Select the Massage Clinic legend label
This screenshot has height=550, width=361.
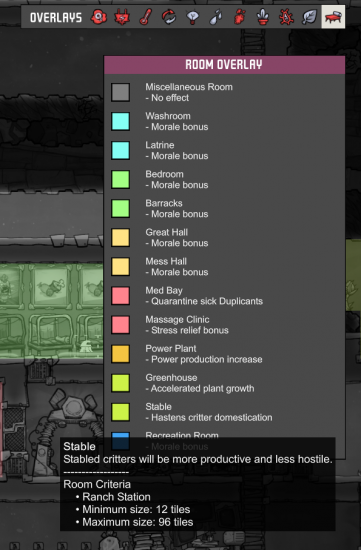click(177, 320)
